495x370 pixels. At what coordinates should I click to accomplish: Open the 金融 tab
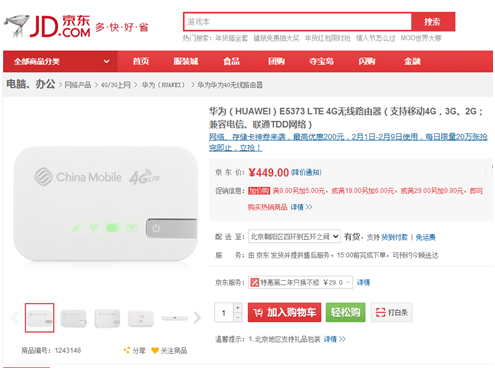pyautogui.click(x=412, y=61)
